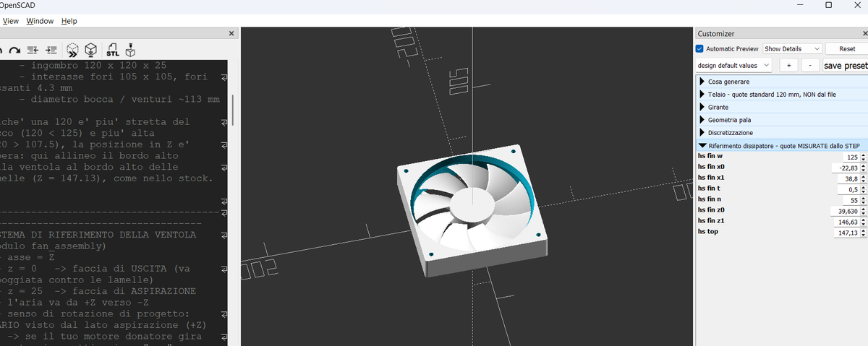This screenshot has height=346, width=868.
Task: Open the design default values preset dropdown
Action: pos(733,65)
